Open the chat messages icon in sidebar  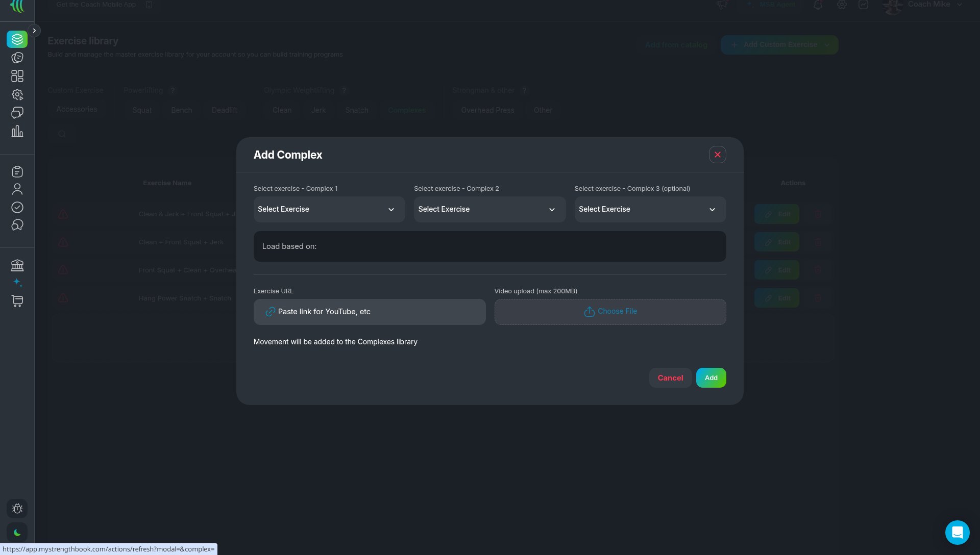(x=17, y=113)
